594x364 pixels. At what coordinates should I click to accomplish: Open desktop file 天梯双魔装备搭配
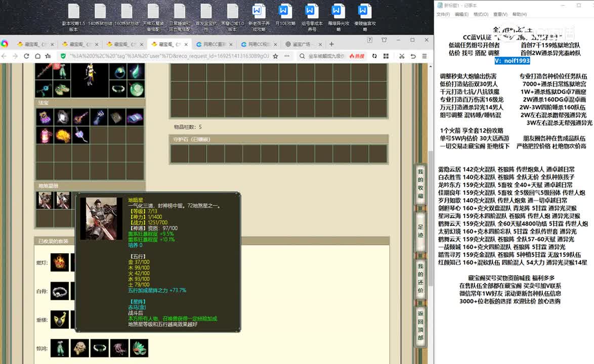153,17
